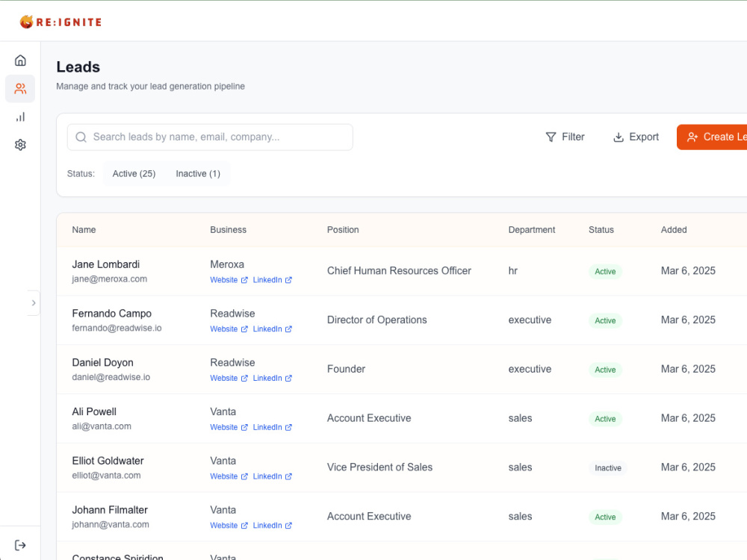
Task: Click the Founder position cell
Action: [x=346, y=369]
